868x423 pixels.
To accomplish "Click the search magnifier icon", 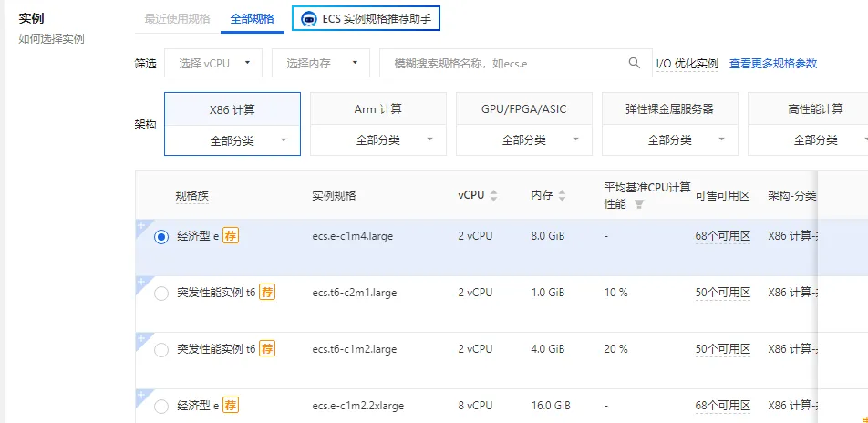I will click(635, 63).
